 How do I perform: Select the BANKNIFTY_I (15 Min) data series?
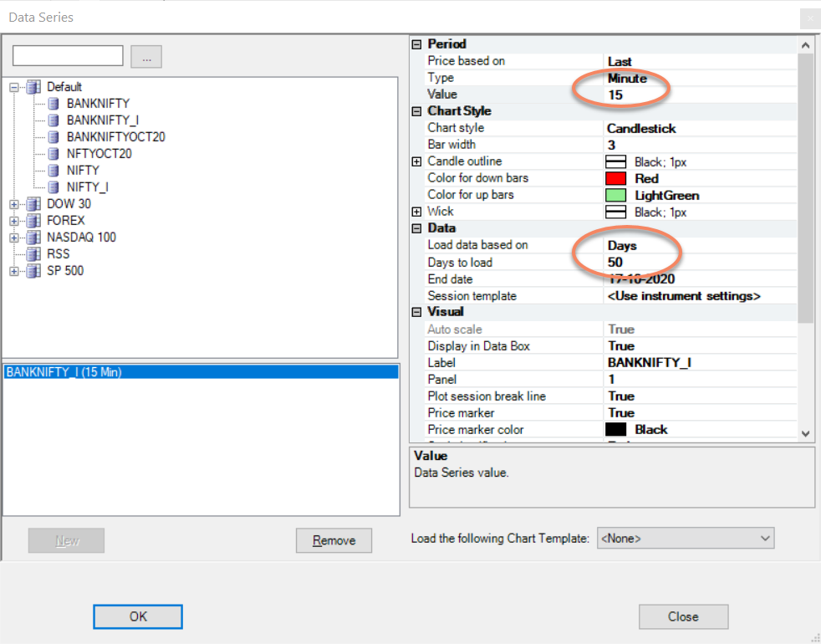click(x=201, y=372)
